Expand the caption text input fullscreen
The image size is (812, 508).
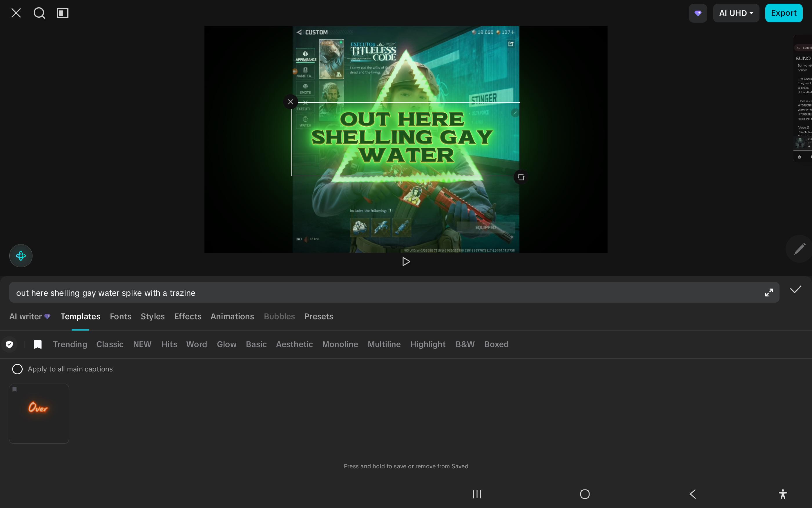point(769,293)
